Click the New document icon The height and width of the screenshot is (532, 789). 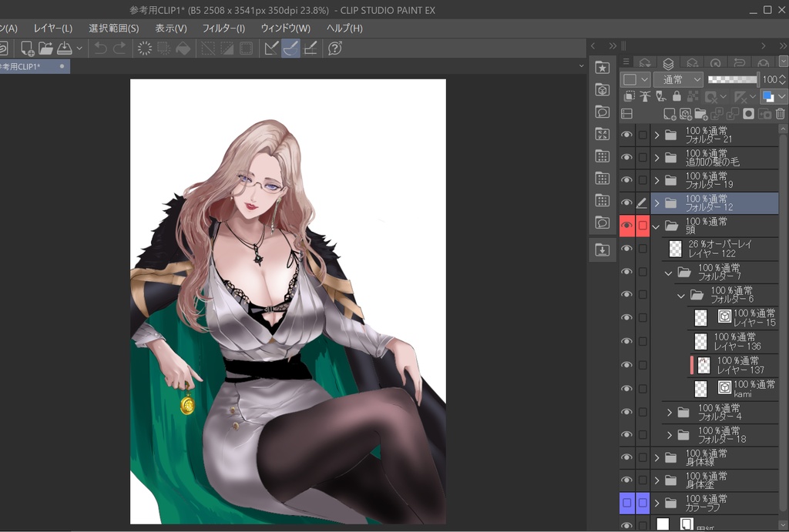coord(28,49)
